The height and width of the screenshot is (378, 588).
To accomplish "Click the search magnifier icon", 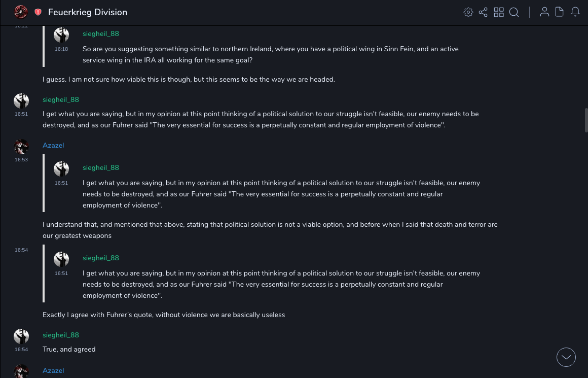I will pos(514,12).
